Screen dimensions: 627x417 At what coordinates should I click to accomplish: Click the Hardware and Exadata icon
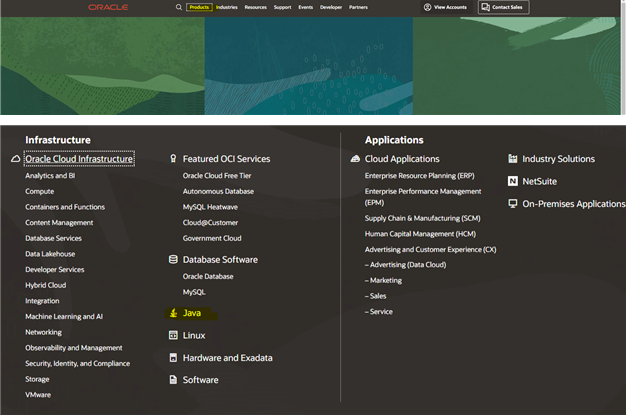[x=173, y=357]
